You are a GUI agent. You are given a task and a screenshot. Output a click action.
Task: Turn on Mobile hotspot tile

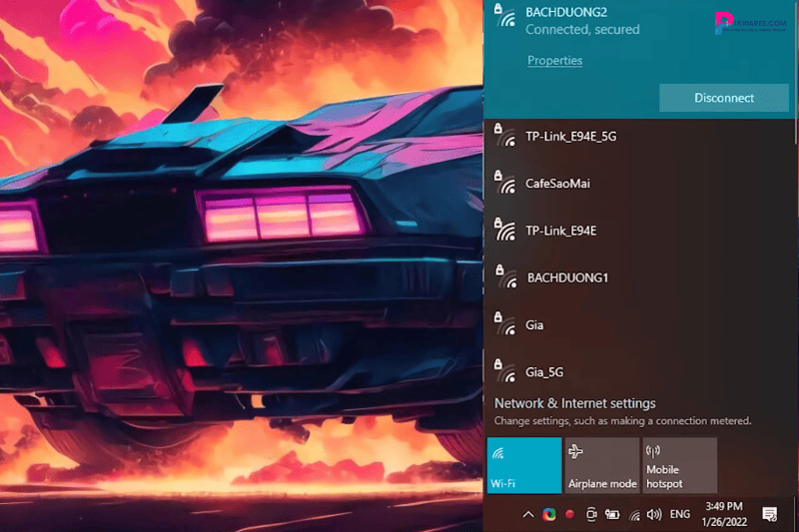point(679,465)
